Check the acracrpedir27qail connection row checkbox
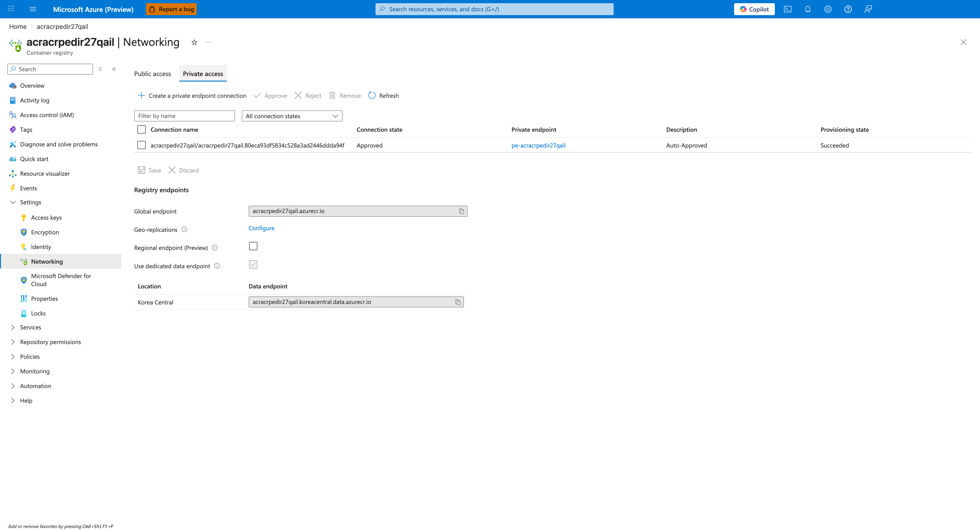980x531 pixels. click(142, 145)
